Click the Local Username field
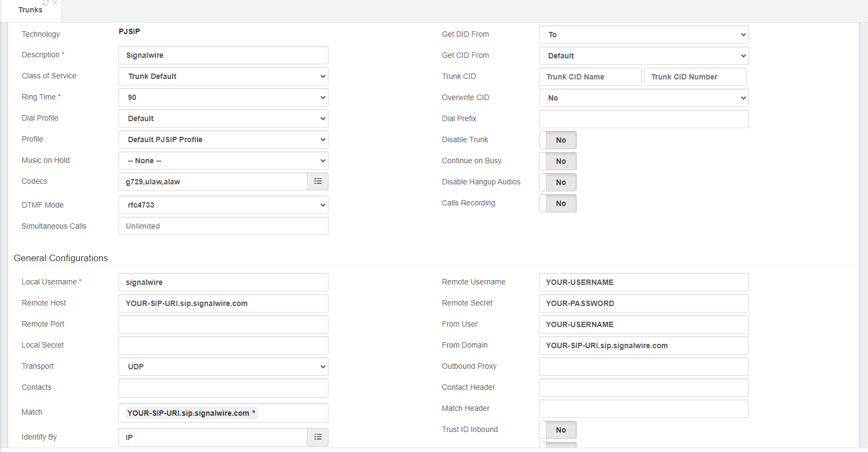This screenshot has width=868, height=452. pos(223,282)
